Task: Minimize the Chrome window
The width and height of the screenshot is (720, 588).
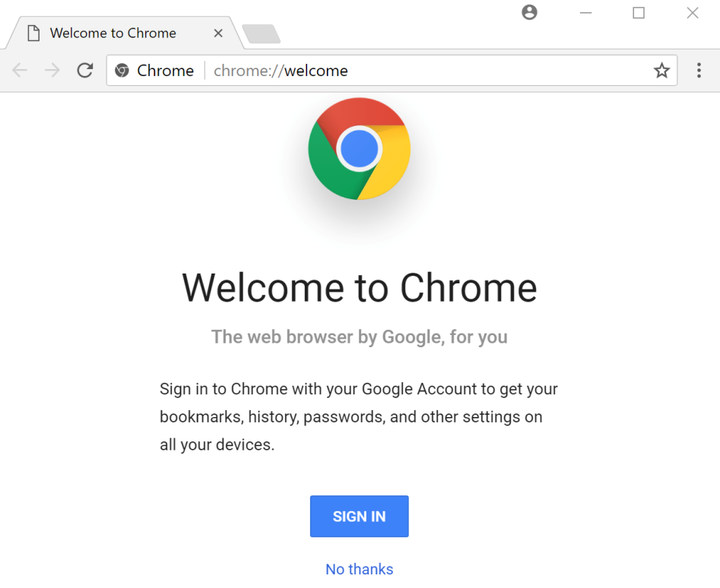Action: coord(585,13)
